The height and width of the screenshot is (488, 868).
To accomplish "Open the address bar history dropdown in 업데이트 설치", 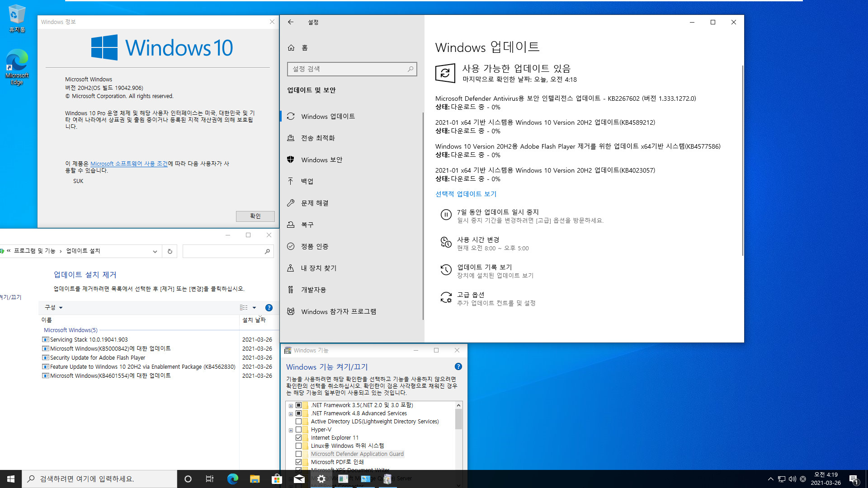I will [x=155, y=252].
